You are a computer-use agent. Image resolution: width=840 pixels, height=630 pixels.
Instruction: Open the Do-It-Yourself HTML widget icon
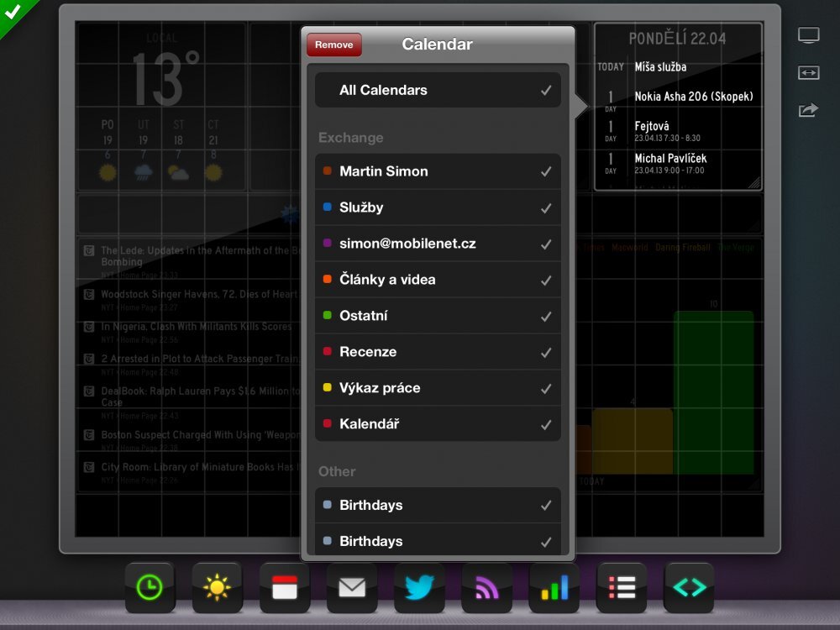pyautogui.click(x=688, y=588)
